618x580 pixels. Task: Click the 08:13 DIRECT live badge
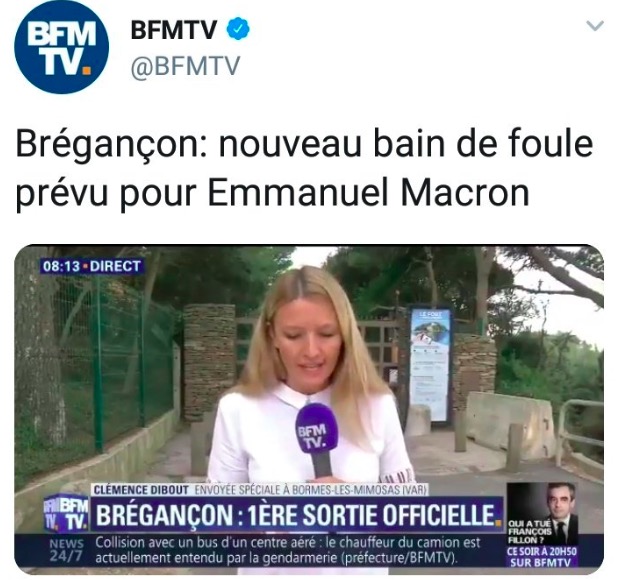pos(91,267)
